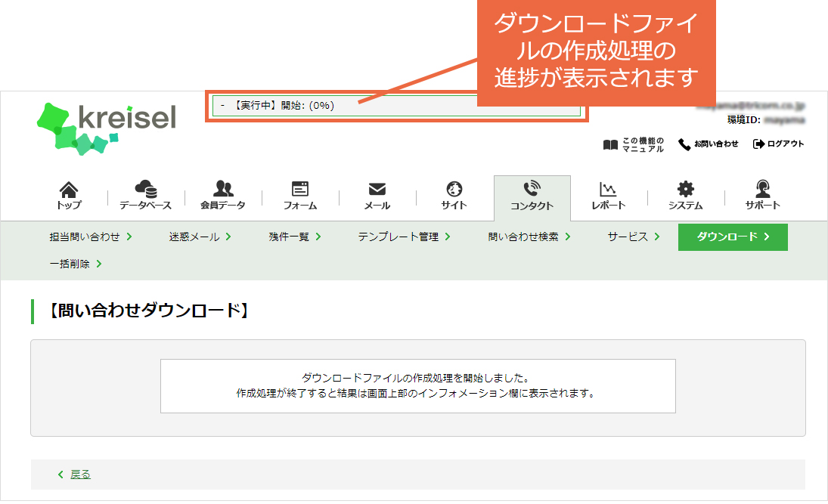Open the コンタクト phone icon
The width and height of the screenshot is (828, 504).
(x=532, y=188)
